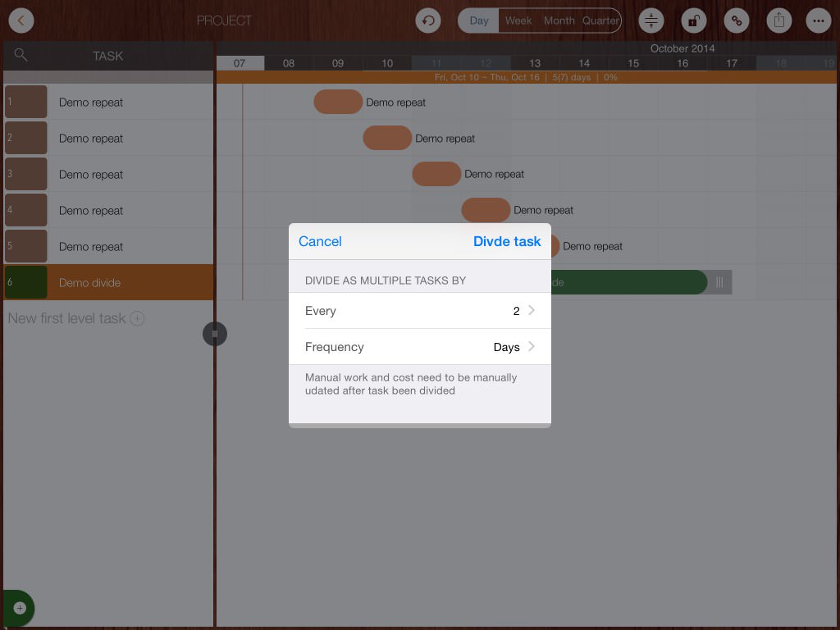The image size is (840, 630).
Task: Click the panel divider handle
Action: click(215, 334)
